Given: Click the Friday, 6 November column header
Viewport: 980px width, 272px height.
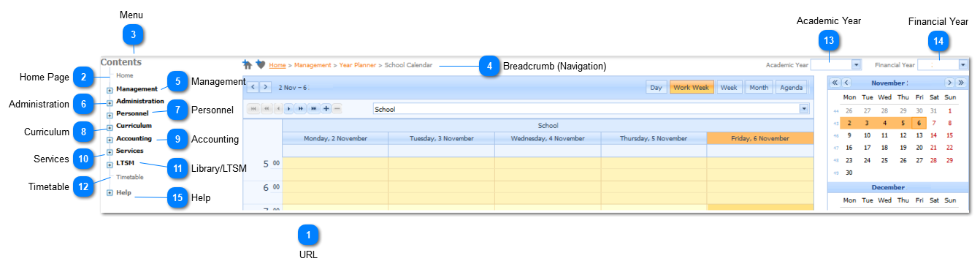Looking at the screenshot, I should (x=760, y=138).
